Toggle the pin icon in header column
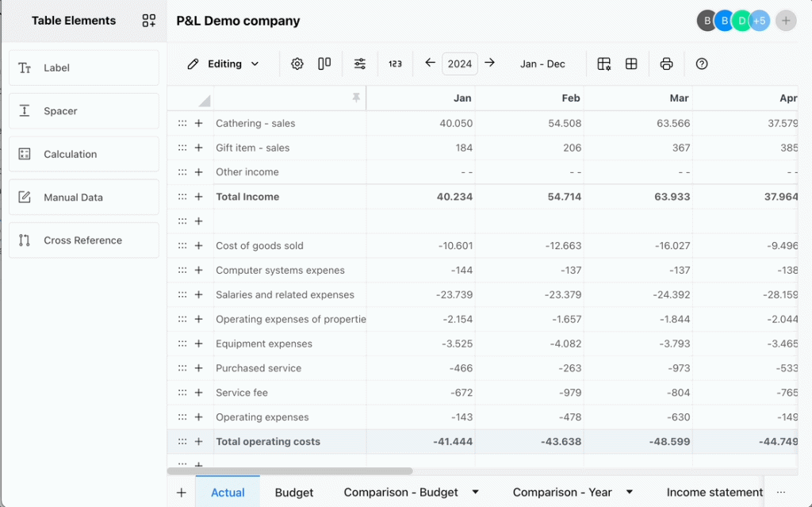The width and height of the screenshot is (812, 507). point(356,98)
